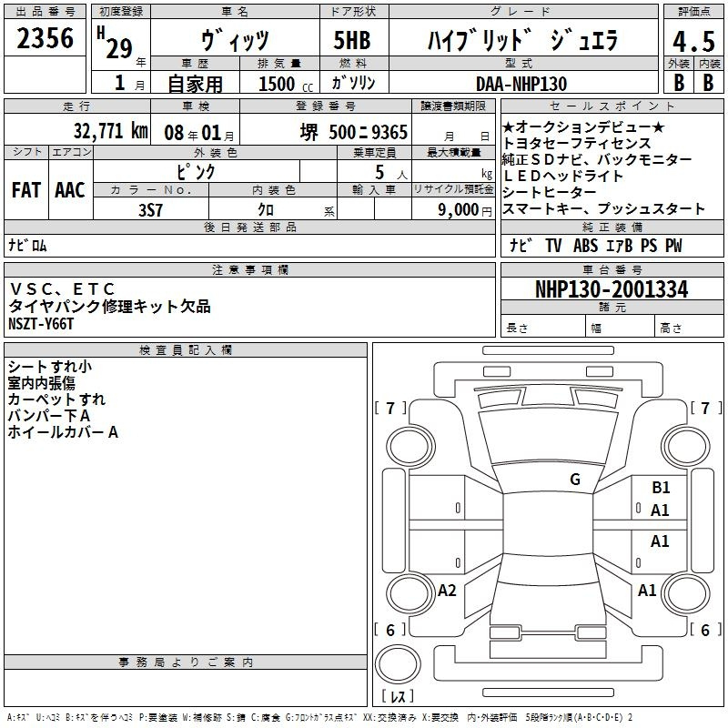Select the inspector note バンパー下A
This screenshot has width=728, height=728.
coord(49,416)
